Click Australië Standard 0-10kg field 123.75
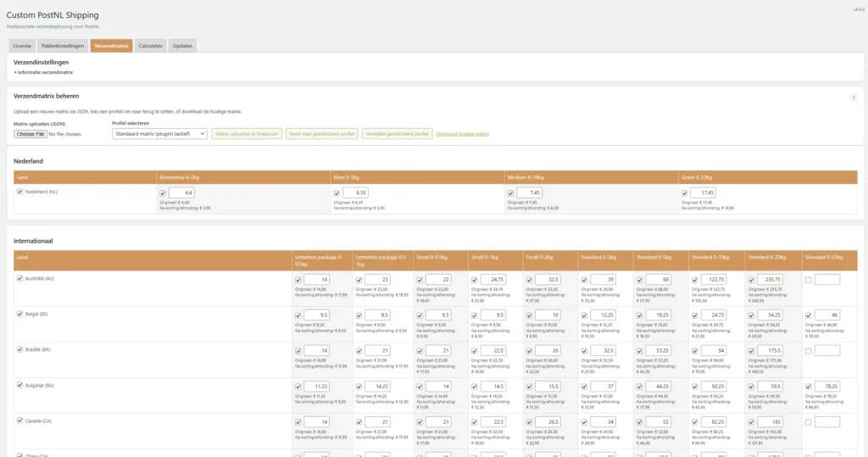 (x=714, y=280)
